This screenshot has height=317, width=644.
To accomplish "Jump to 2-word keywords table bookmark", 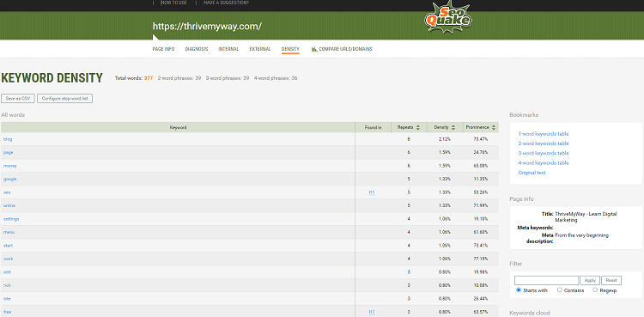I will (544, 143).
